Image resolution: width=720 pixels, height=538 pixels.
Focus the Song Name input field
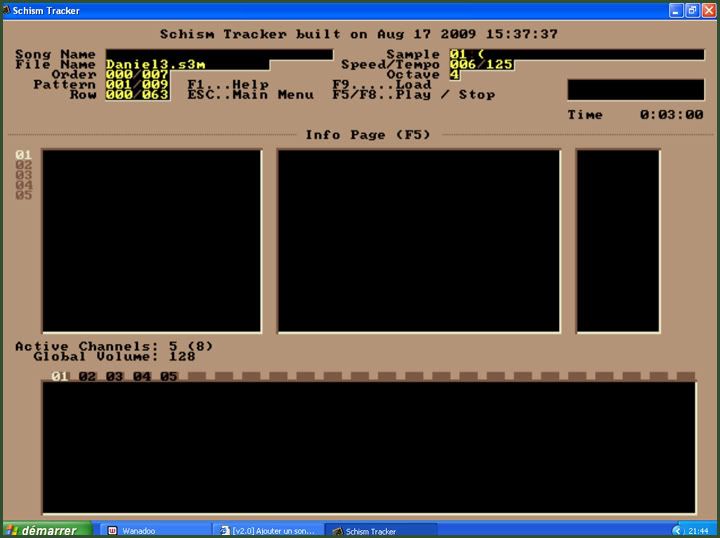coord(219,55)
